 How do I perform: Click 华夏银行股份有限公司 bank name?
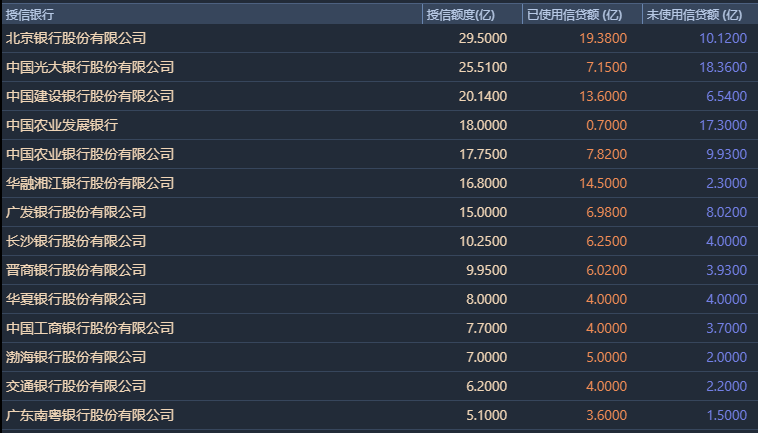point(76,299)
